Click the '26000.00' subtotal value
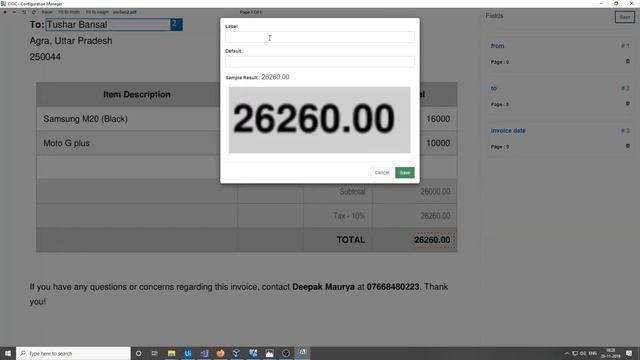Screen dimensions: 640x360 (x=435, y=191)
